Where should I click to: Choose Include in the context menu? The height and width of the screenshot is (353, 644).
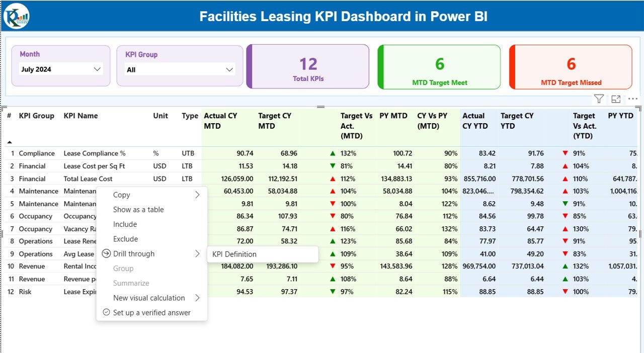[125, 224]
